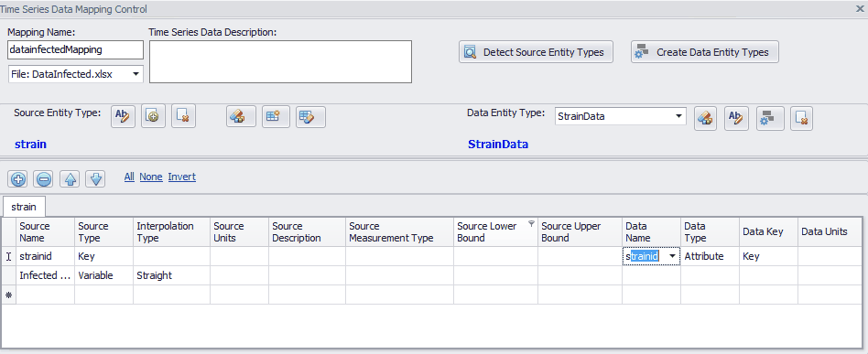Close the Time Series Data Mapping Control panel
Screen dimensions: 868x354
861,9
